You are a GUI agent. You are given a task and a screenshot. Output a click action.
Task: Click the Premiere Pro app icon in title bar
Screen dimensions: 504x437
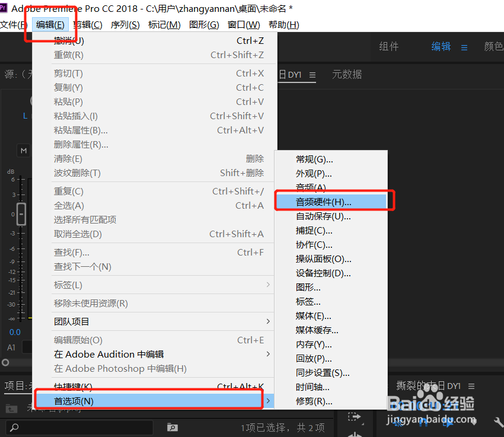pyautogui.click(x=3, y=8)
